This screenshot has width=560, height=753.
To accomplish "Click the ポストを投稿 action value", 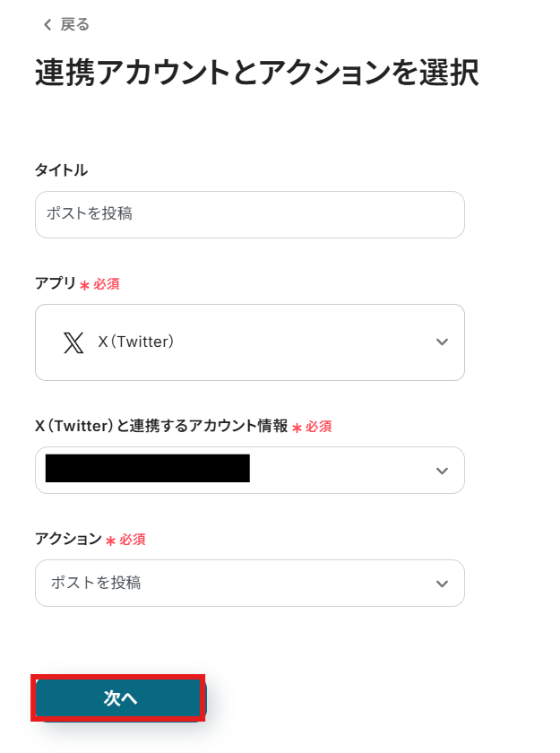I will [x=96, y=583].
